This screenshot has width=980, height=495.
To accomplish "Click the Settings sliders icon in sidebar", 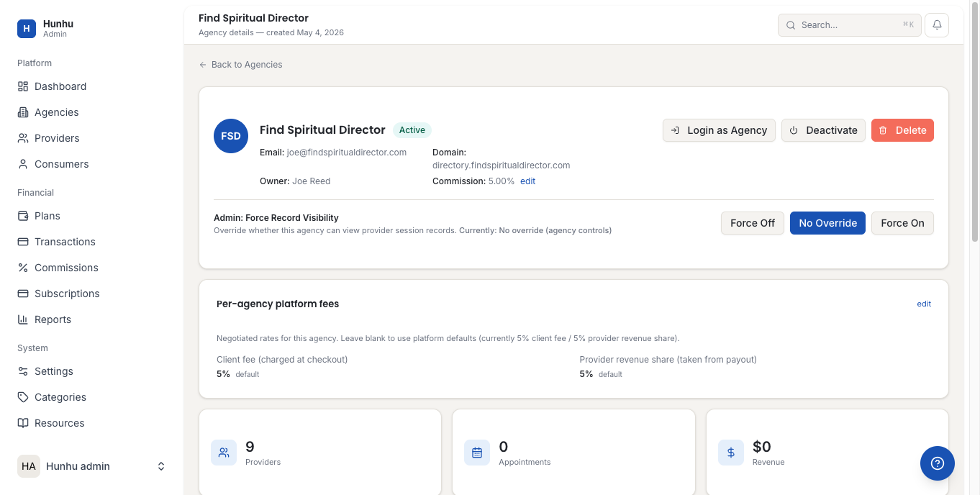I will pyautogui.click(x=23, y=371).
